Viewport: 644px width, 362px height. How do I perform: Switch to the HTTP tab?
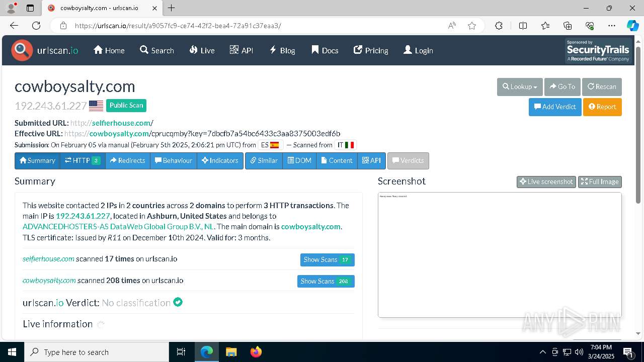(83, 160)
